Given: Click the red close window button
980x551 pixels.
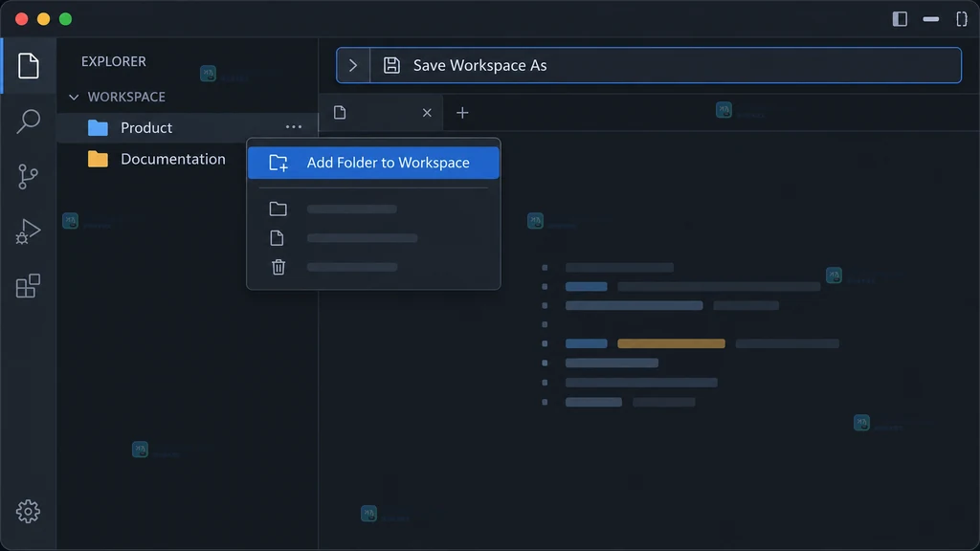Looking at the screenshot, I should pos(22,19).
